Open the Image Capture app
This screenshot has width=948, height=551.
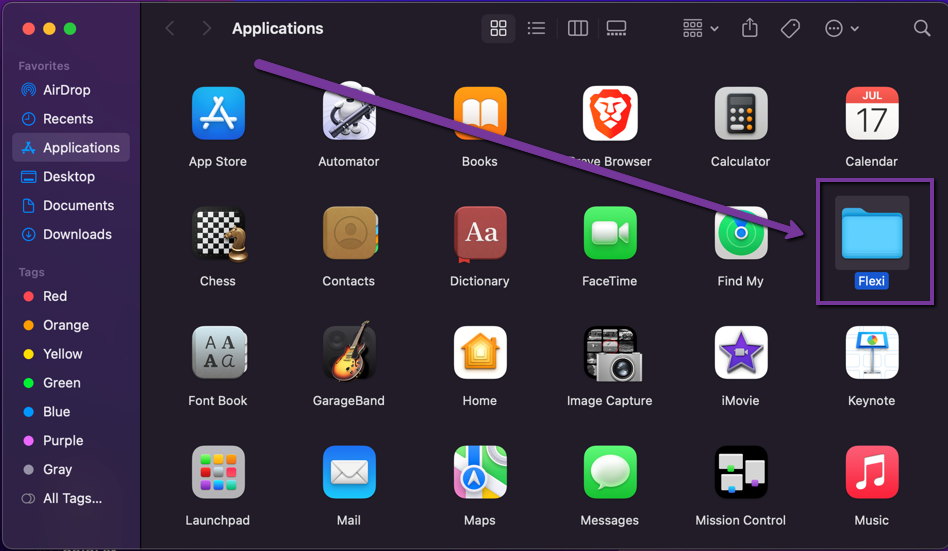(x=610, y=353)
